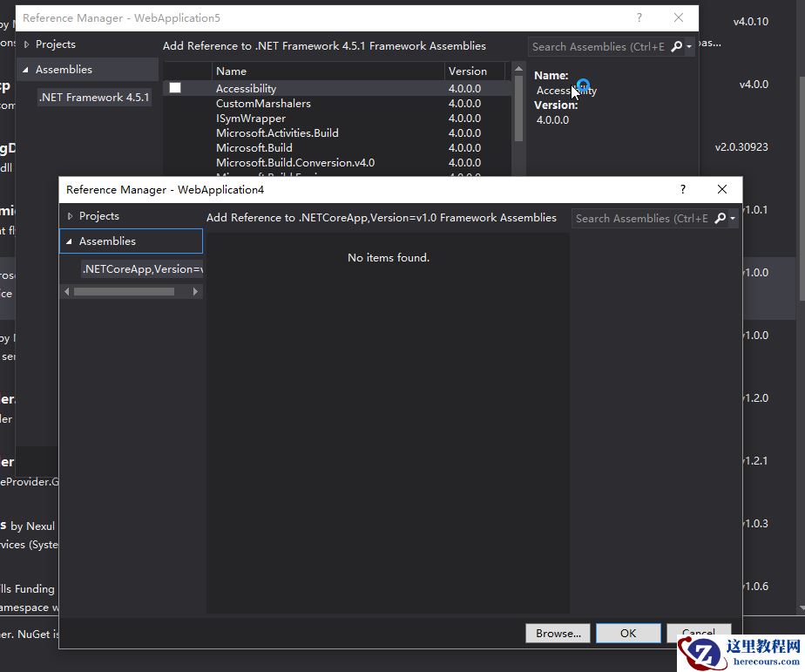The image size is (805, 672).
Task: Confirm with the OK button
Action: [x=628, y=633]
